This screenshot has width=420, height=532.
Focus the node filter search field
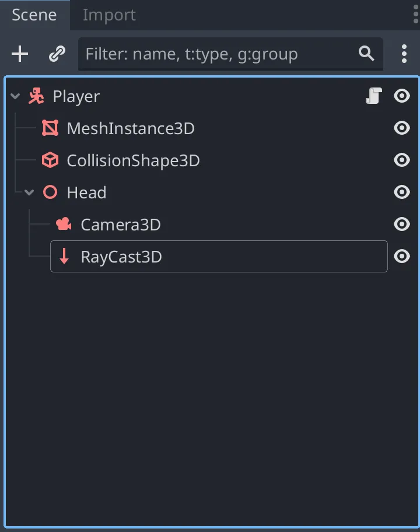pyautogui.click(x=216, y=54)
